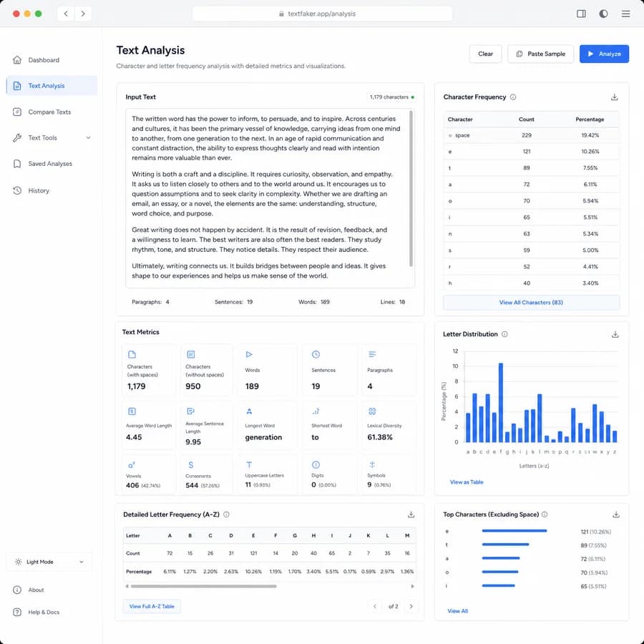Click the Compare Texts icon

pos(17,112)
